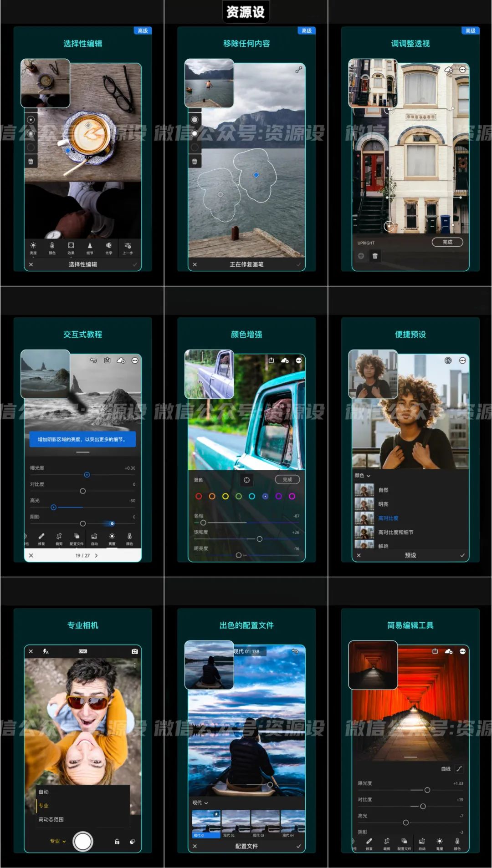Choose 高动态范围 from the camera mode menu
Viewport: 492px width, 868px height.
point(51,819)
